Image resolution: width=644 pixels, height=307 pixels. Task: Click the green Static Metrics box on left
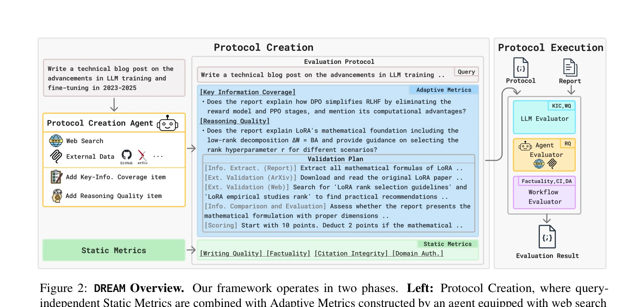click(x=114, y=250)
